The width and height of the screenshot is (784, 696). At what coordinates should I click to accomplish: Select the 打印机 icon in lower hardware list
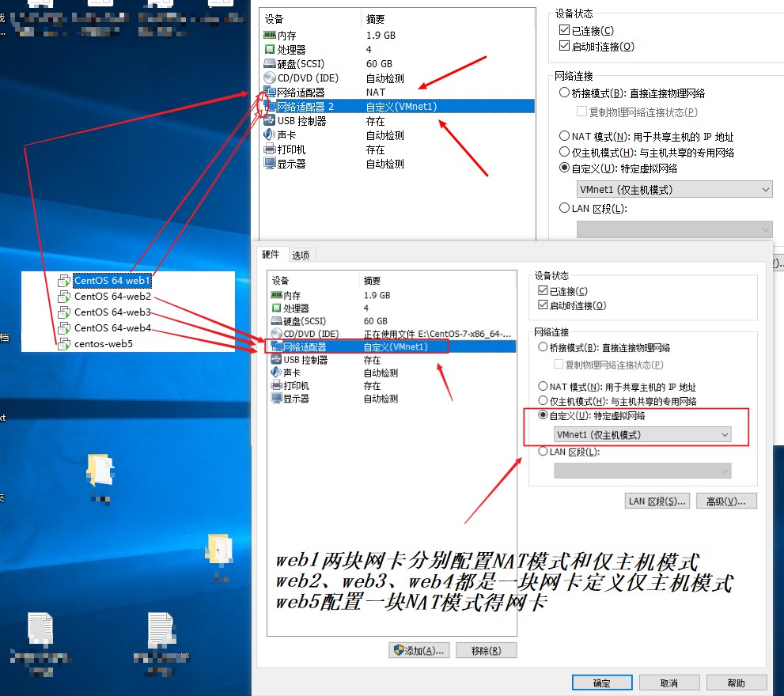pyautogui.click(x=277, y=385)
